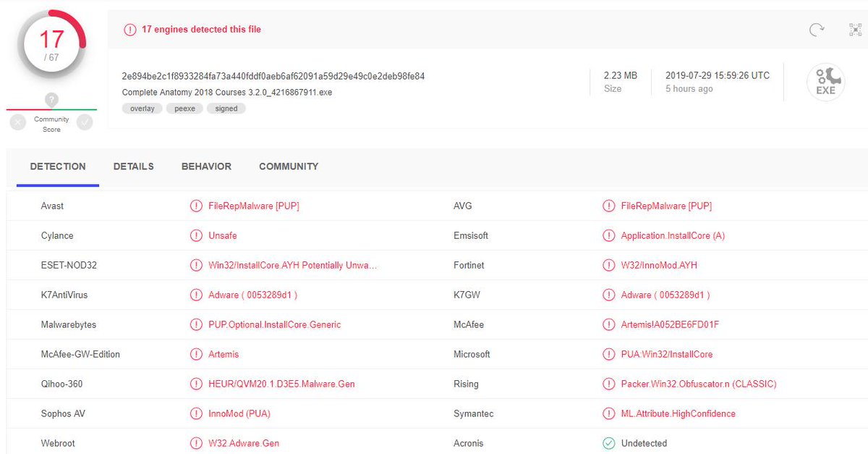This screenshot has width=868, height=454.
Task: Click the warning icon in the Malwarebytes row
Action: point(196,325)
